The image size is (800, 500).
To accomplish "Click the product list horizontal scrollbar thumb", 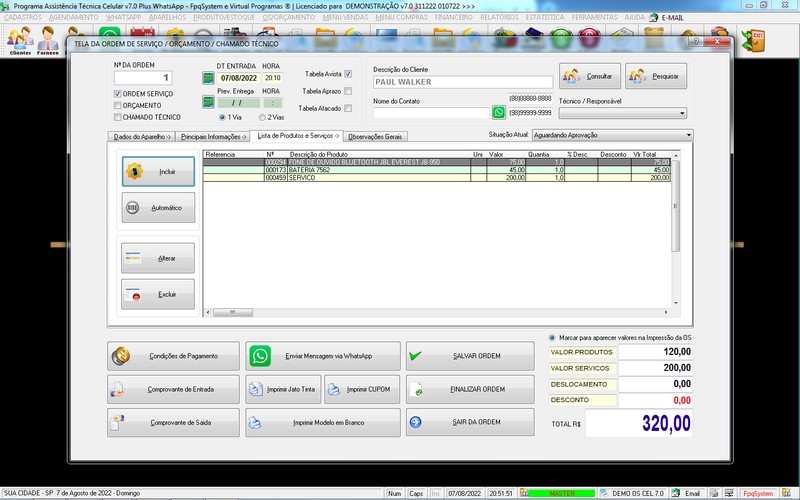I will point(233,312).
